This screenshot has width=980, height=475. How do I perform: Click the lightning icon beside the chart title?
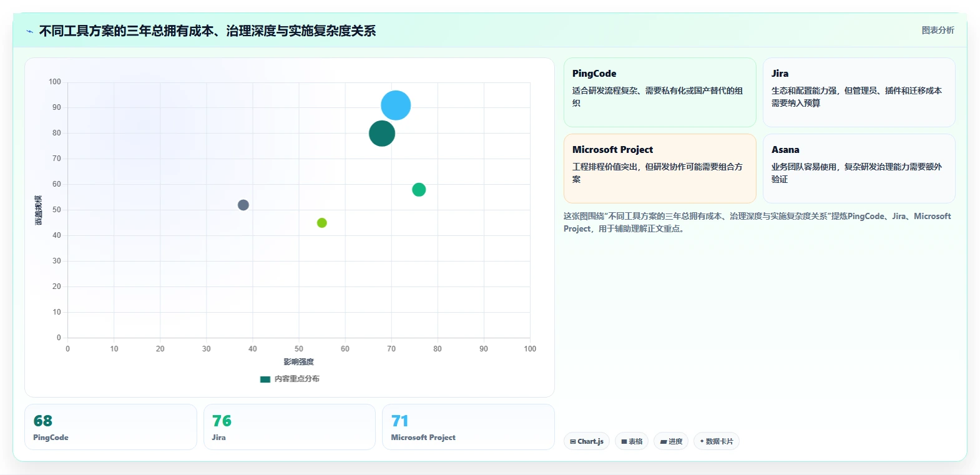tap(29, 31)
